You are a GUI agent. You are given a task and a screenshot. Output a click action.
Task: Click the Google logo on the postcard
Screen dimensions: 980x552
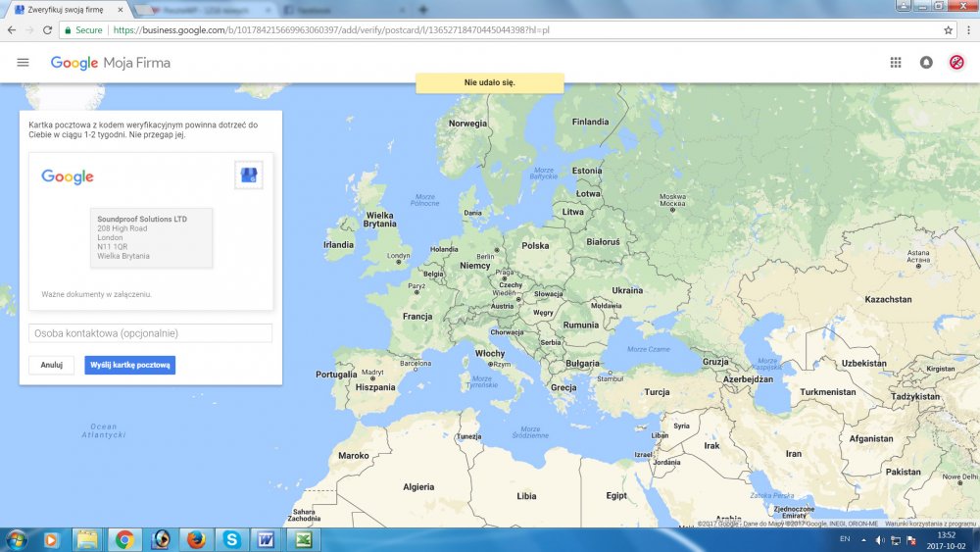click(x=68, y=176)
